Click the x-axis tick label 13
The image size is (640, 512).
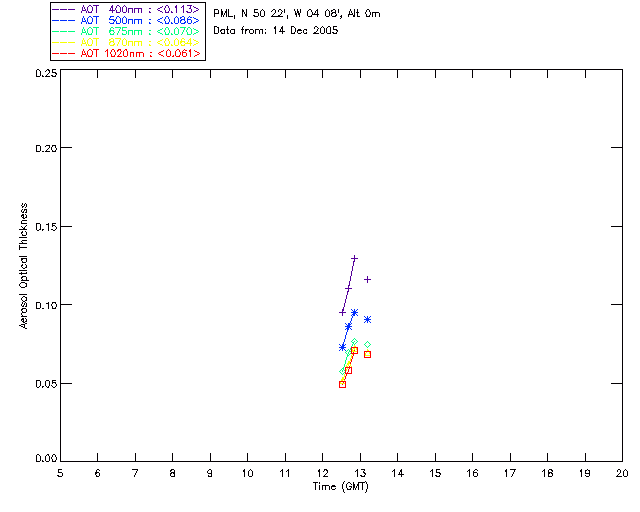[360, 473]
